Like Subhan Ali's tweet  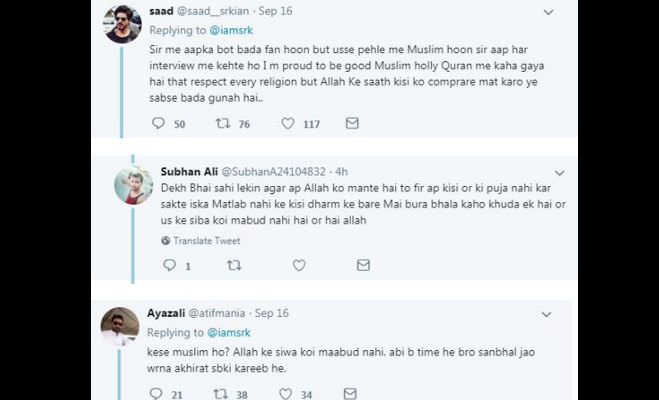click(296, 266)
